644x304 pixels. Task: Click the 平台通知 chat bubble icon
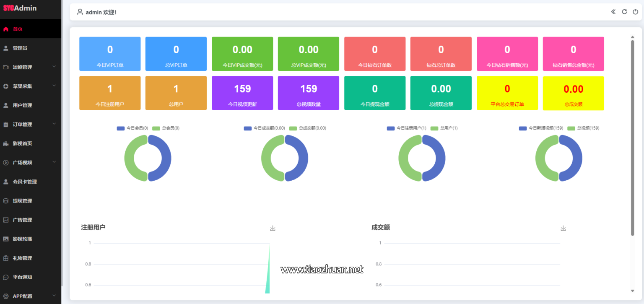[6, 277]
